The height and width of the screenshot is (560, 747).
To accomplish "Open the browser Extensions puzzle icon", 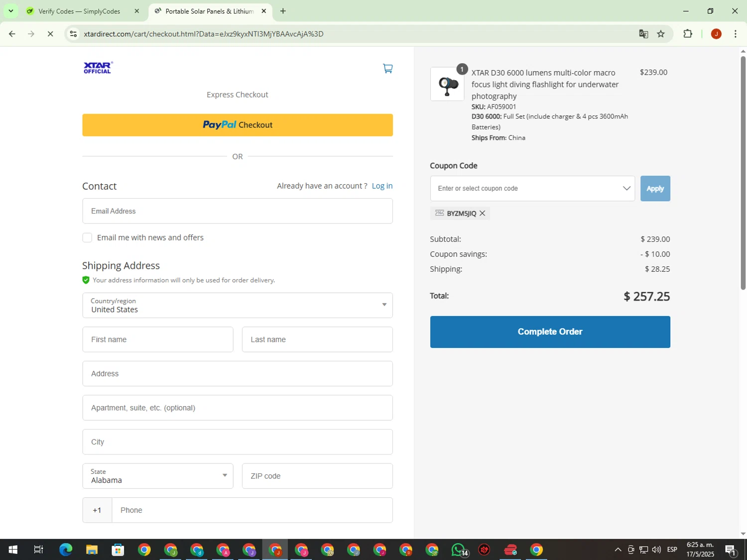I will (x=688, y=34).
